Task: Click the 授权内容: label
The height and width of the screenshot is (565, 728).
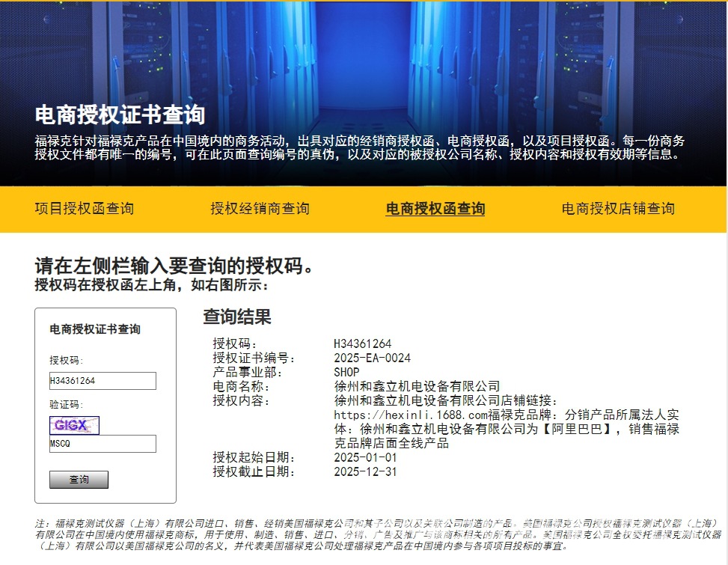Action: coord(241,400)
